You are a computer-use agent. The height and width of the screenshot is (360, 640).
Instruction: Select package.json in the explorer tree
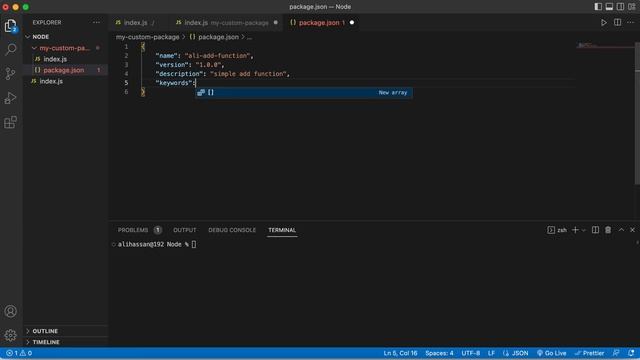[64, 70]
